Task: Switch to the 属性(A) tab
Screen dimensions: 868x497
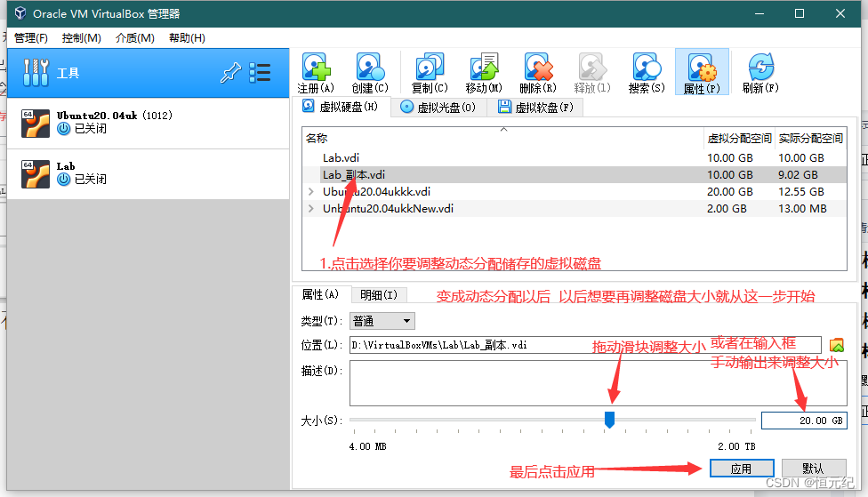Action: [320, 294]
